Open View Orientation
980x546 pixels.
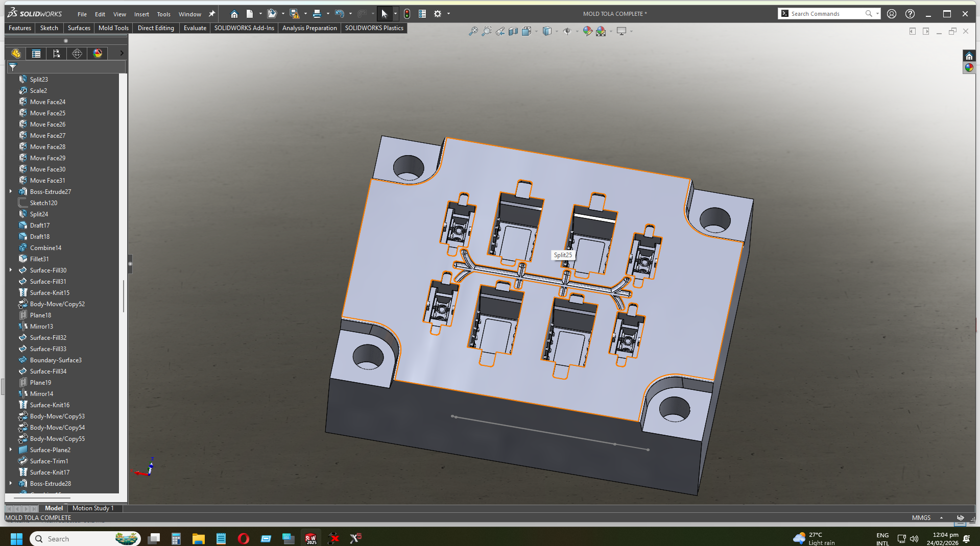click(527, 31)
